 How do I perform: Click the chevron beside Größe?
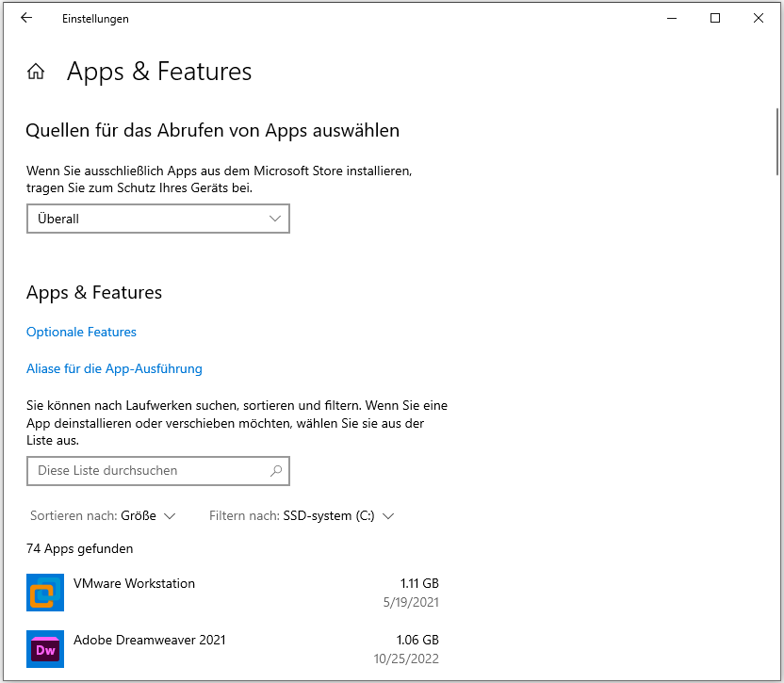click(171, 515)
